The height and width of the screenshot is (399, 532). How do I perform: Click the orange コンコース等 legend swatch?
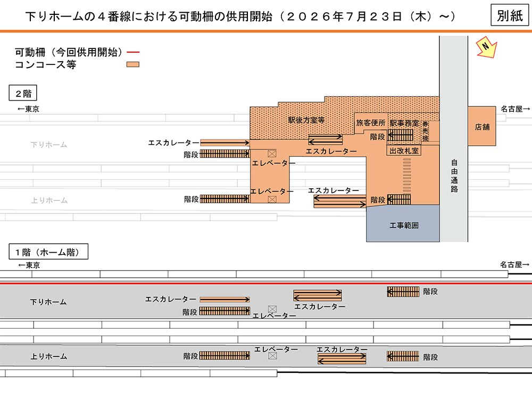click(132, 65)
